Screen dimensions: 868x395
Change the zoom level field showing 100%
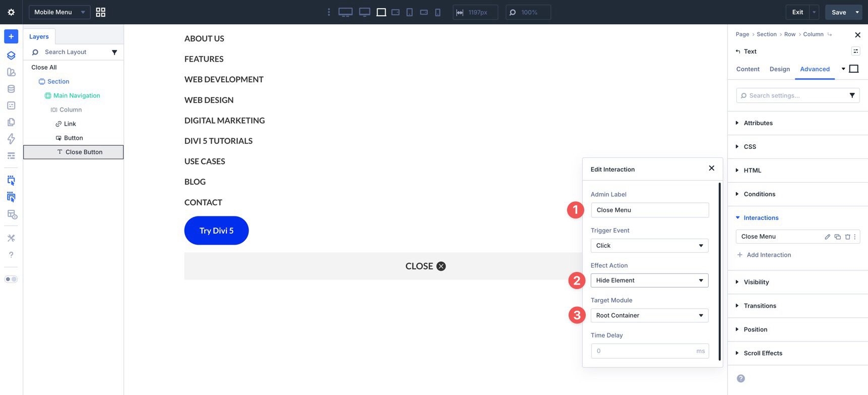pyautogui.click(x=528, y=12)
